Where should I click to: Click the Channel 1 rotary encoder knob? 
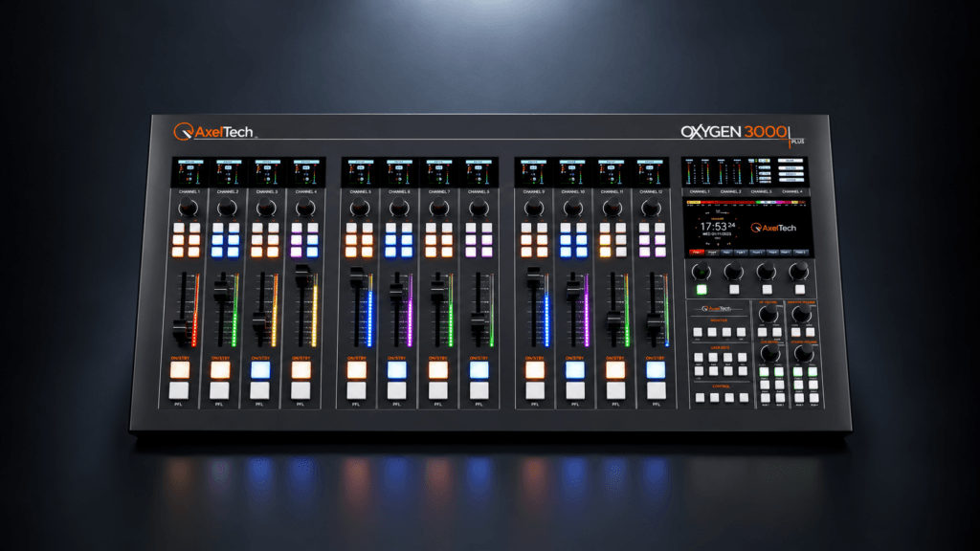(188, 208)
